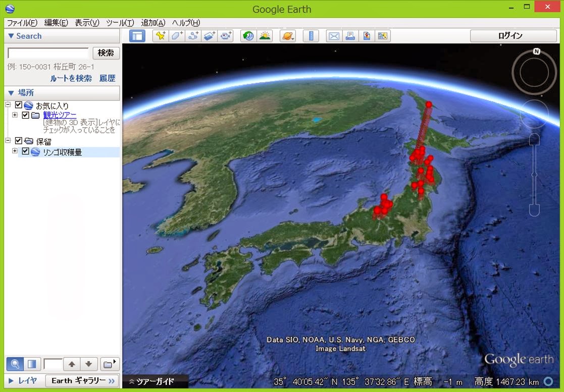Open the ファイル(F) menu
Image resolution: width=564 pixels, height=392 pixels.
(22, 23)
